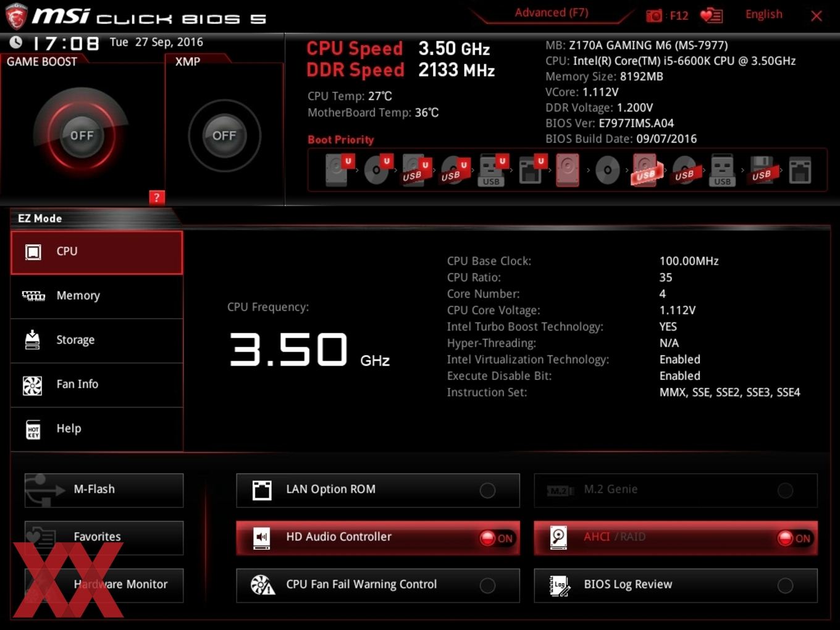The image size is (840, 630).
Task: Select the UEFI CD/DVD boot device icon
Action: (x=377, y=170)
